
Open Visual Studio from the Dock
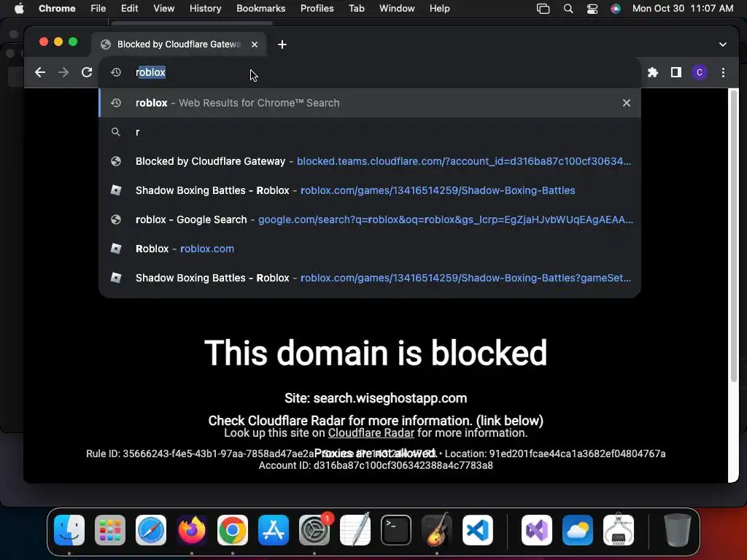coord(536,530)
